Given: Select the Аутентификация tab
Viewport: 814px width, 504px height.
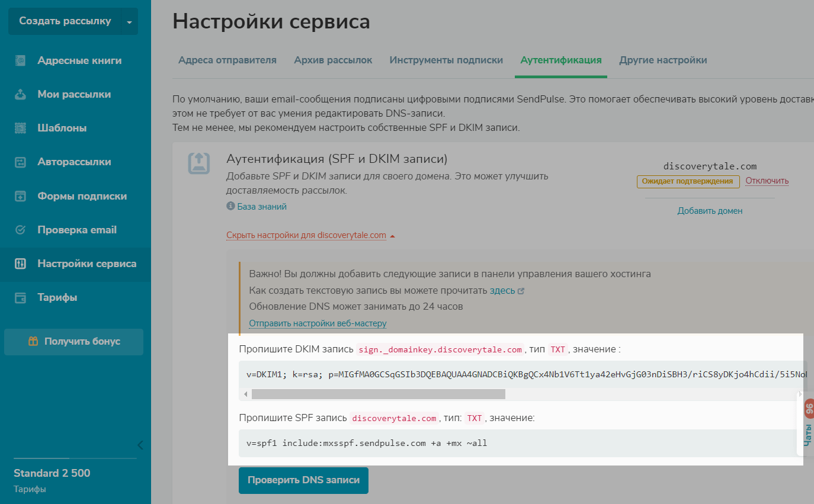Looking at the screenshot, I should 561,60.
